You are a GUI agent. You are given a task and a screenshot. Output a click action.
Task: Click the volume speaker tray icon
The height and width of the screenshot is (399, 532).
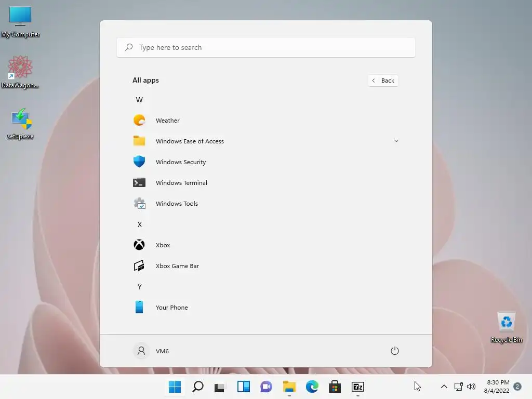coord(471,387)
